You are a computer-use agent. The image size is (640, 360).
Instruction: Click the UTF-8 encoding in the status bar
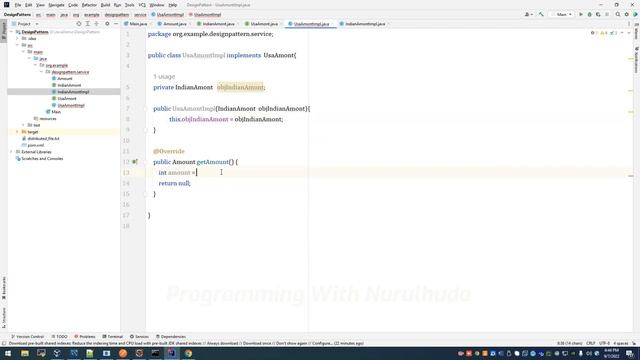pos(604,344)
